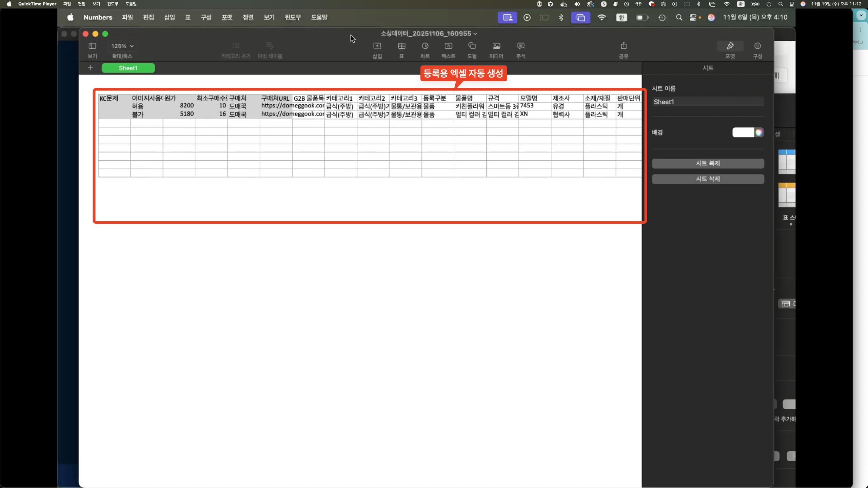Click the 시트 삭제 button
Viewport: 868px width, 488px height.
[x=708, y=179]
